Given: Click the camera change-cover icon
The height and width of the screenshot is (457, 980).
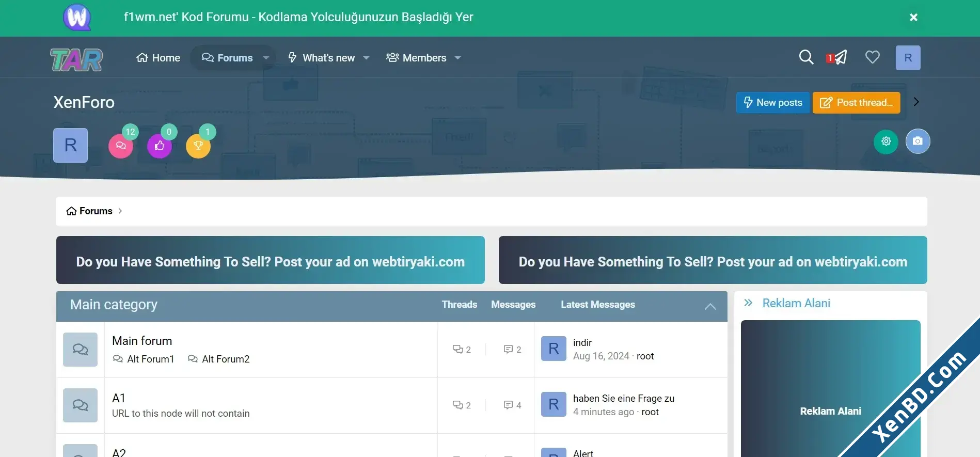Looking at the screenshot, I should coord(918,141).
